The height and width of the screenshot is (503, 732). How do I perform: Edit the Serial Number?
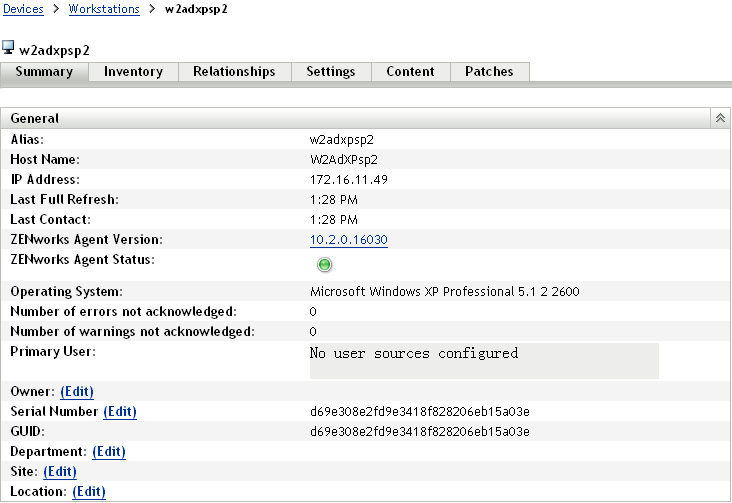point(120,412)
